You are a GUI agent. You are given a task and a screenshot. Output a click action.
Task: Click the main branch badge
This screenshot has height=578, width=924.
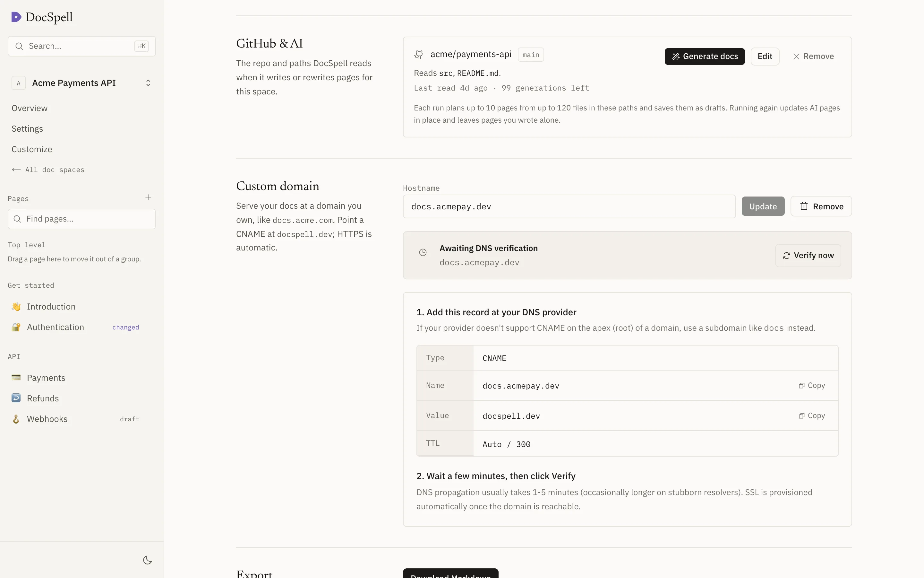[x=531, y=55]
